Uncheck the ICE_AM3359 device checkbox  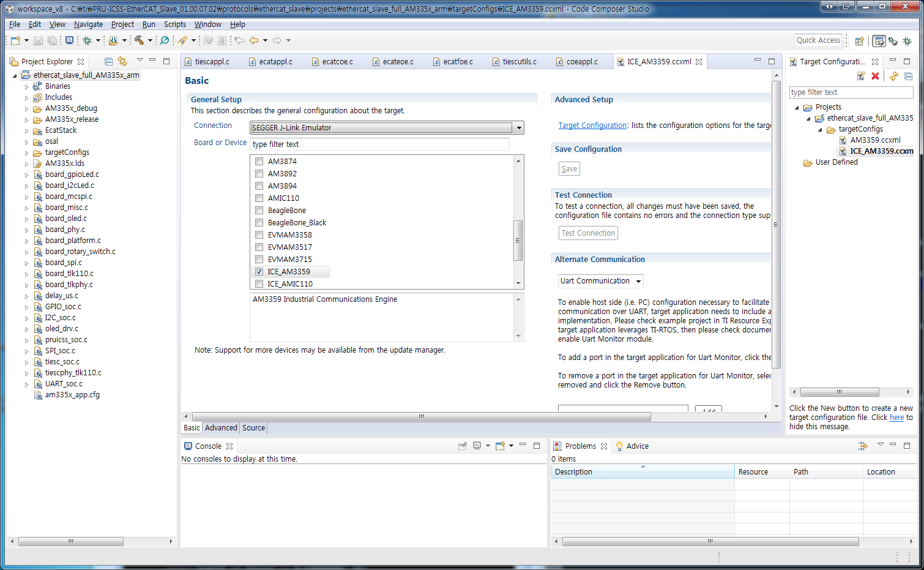coord(259,271)
